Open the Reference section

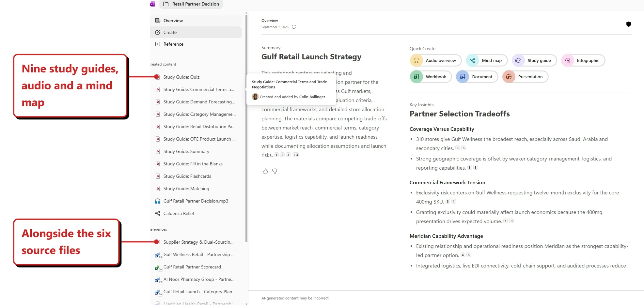point(196,44)
